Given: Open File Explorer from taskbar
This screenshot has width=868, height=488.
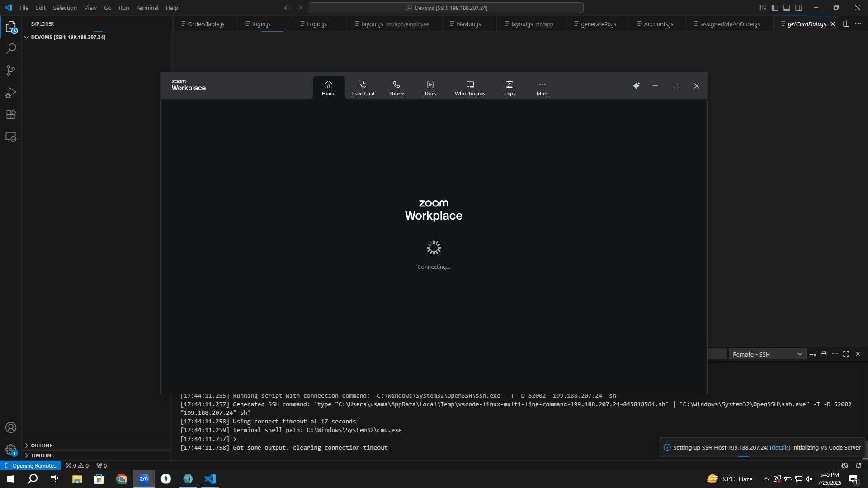Looking at the screenshot, I should [x=77, y=479].
